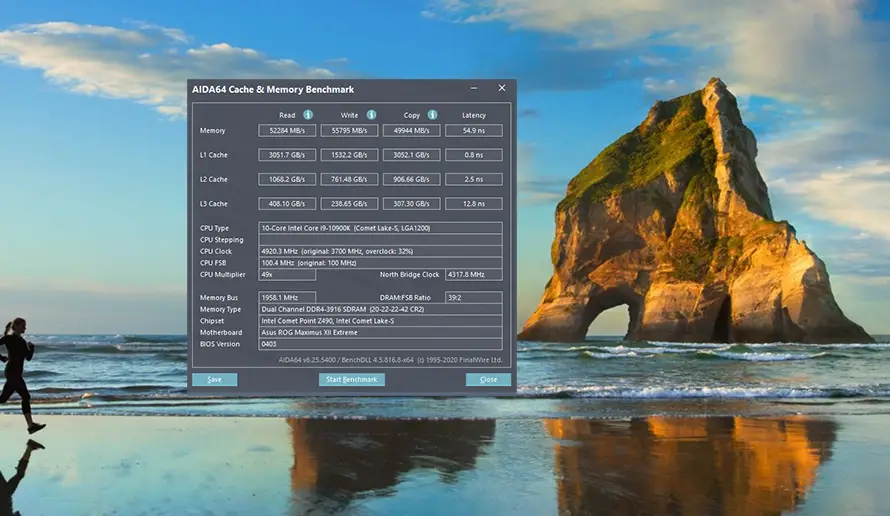Click Motherboard field Asus ROG Maximus XII Extreme
The image size is (890, 516).
(380, 333)
